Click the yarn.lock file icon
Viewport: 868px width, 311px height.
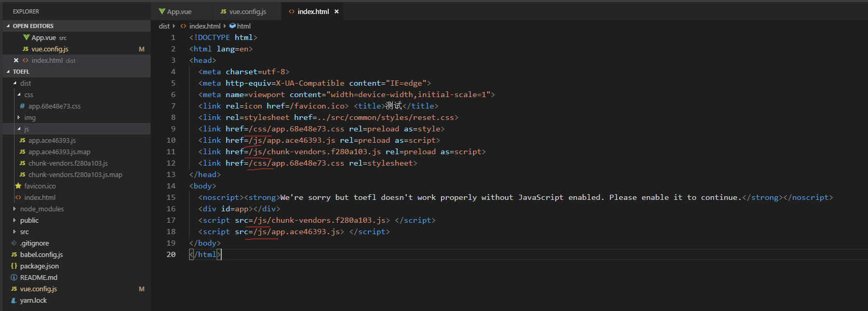pos(14,300)
